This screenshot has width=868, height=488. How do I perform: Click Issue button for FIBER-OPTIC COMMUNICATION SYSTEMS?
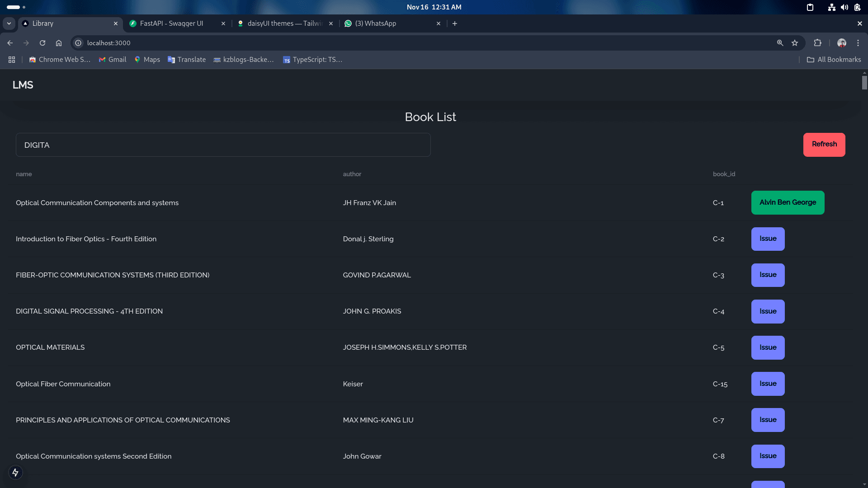768,275
